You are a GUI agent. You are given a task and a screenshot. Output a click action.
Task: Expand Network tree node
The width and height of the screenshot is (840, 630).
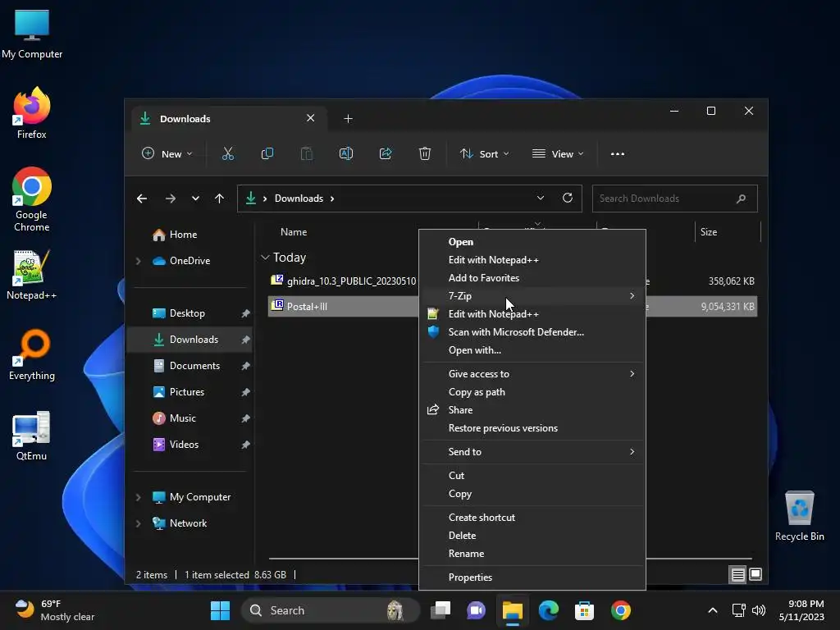point(138,523)
